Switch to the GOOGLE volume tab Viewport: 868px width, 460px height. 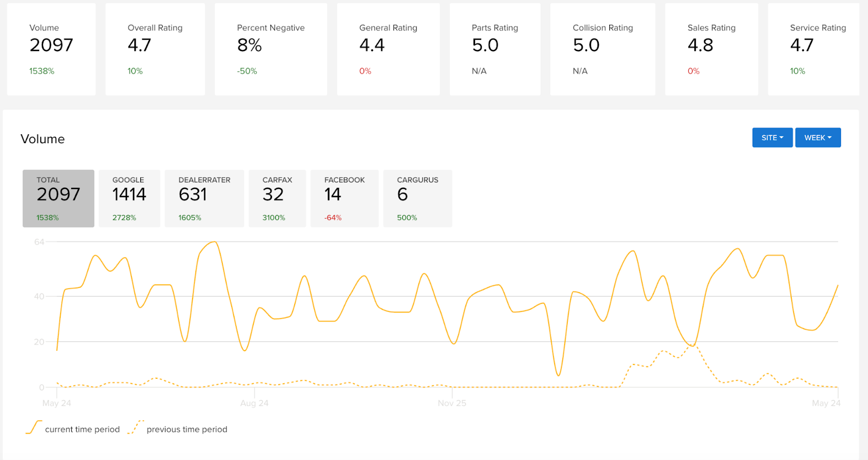pos(129,198)
